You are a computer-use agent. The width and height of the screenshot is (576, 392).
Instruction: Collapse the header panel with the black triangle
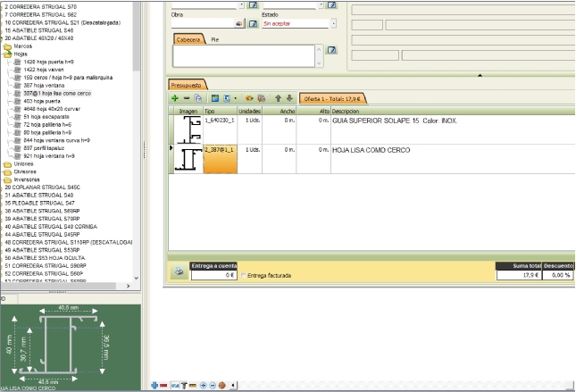(480, 75)
